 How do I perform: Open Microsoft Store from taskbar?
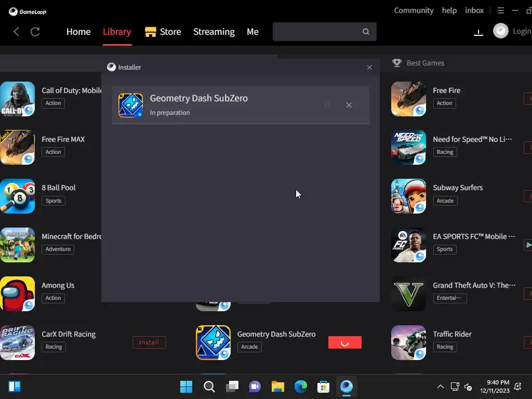[x=323, y=387]
